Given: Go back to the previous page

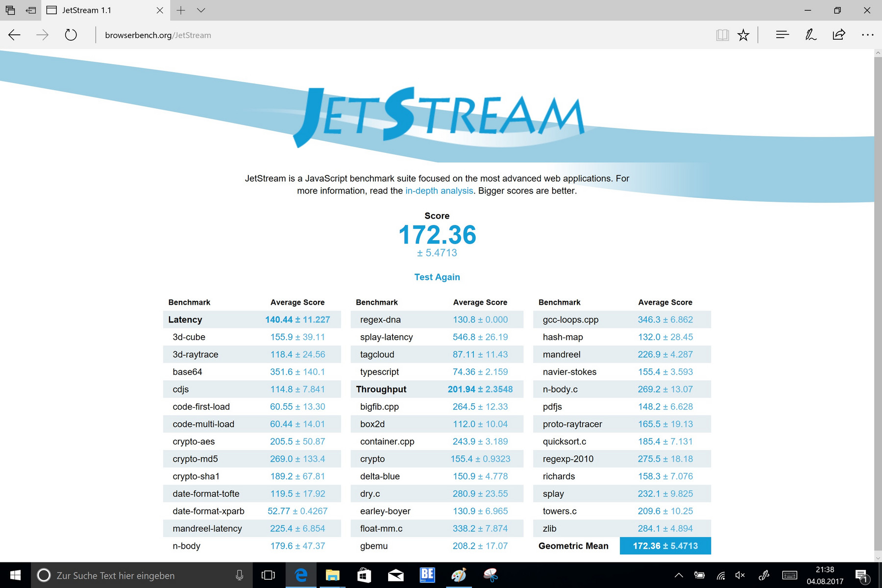Looking at the screenshot, I should [15, 35].
